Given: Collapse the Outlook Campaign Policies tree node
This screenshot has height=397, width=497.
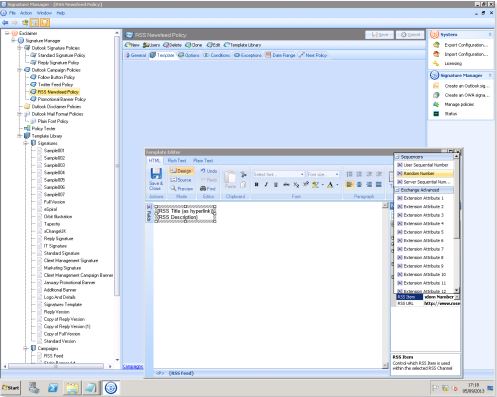Looking at the screenshot, I should pos(20,70).
